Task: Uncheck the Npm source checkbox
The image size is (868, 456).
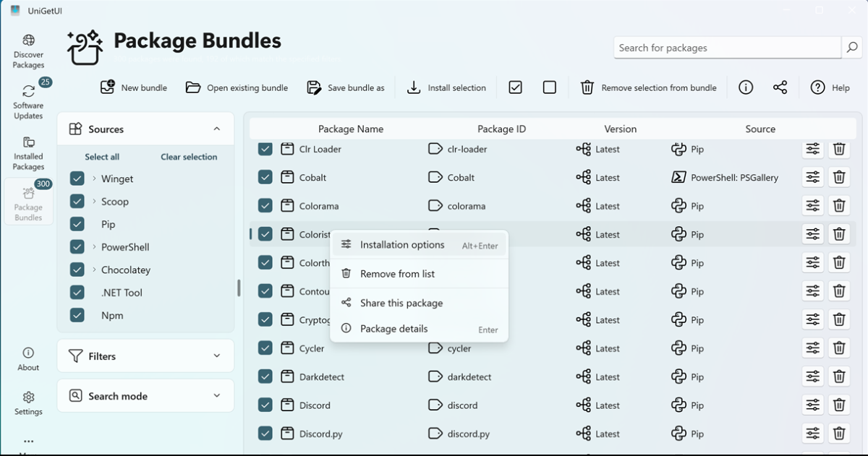Action: [x=77, y=315]
